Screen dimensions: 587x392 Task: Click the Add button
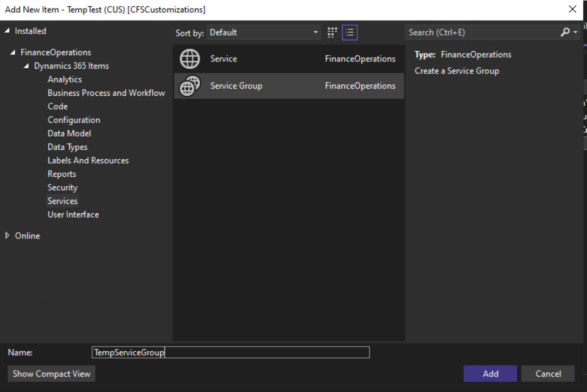(x=490, y=374)
